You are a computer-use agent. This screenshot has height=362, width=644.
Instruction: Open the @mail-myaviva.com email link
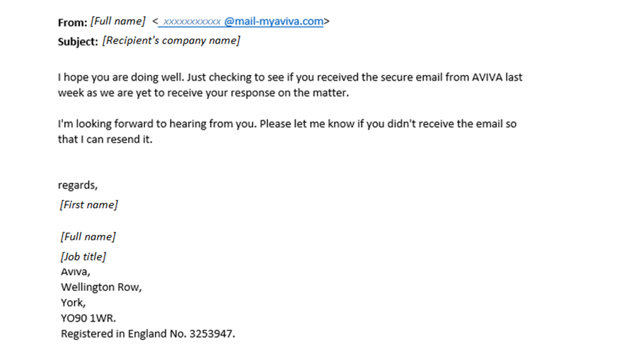click(x=274, y=21)
